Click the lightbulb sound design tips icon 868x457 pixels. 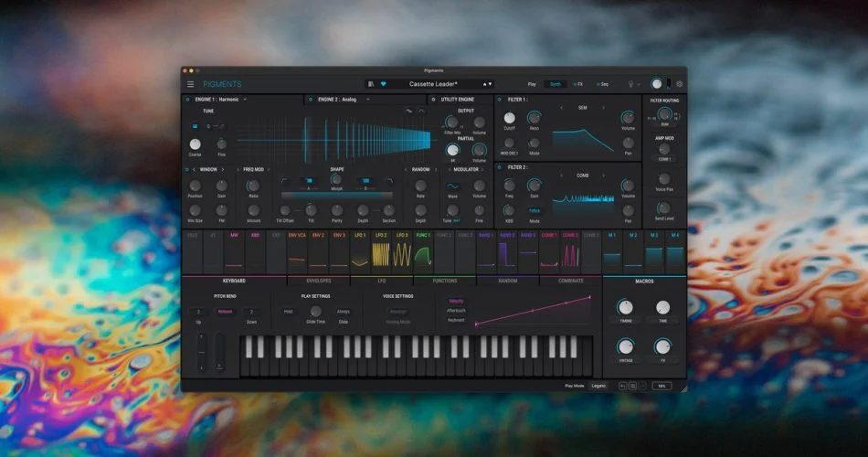(630, 84)
